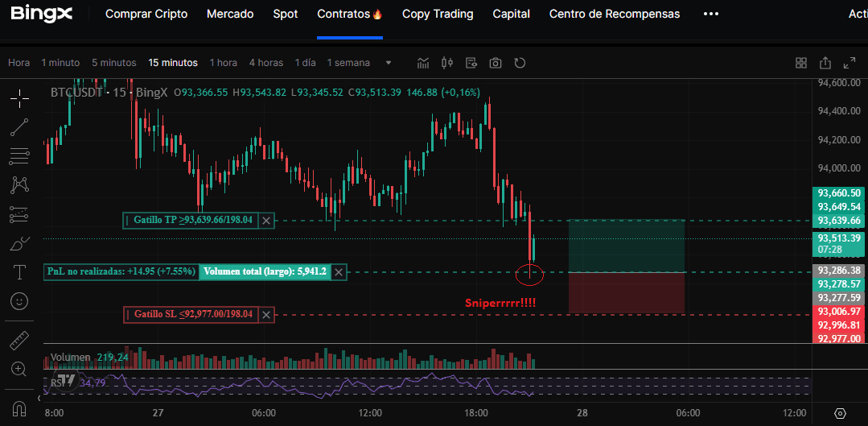Open more timeframes dropdown arrow
This screenshot has width=868, height=426.
[x=388, y=63]
